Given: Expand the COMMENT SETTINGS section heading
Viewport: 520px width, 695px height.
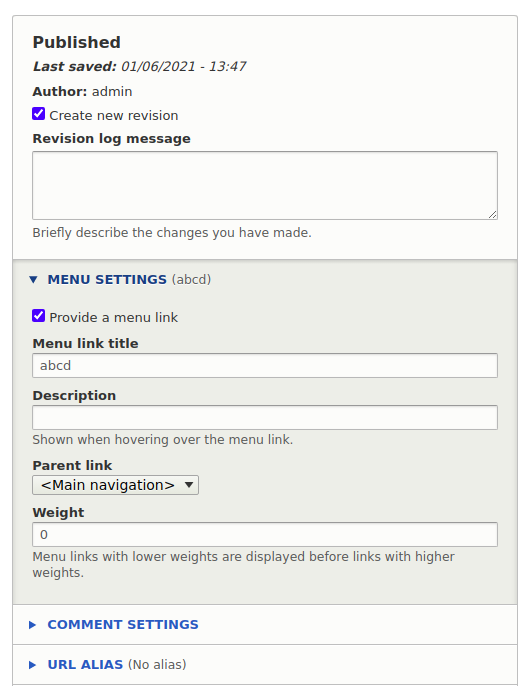Looking at the screenshot, I should [123, 625].
